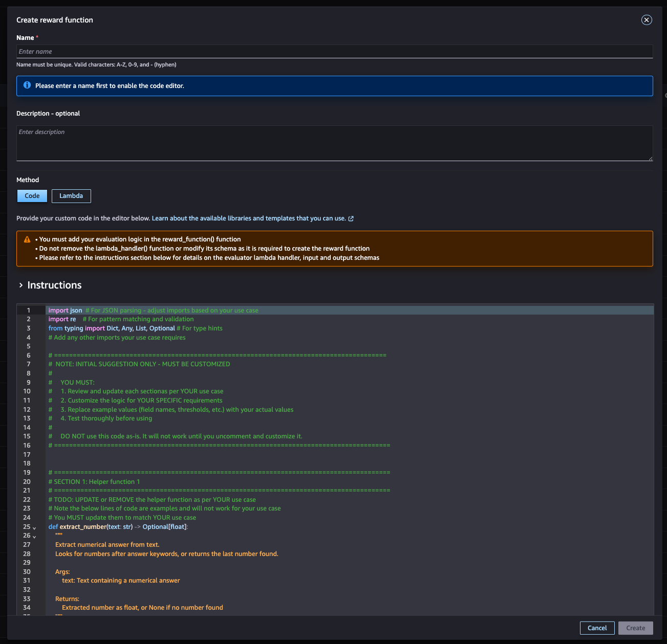Click the 'import json' line in editor

[x=154, y=310]
